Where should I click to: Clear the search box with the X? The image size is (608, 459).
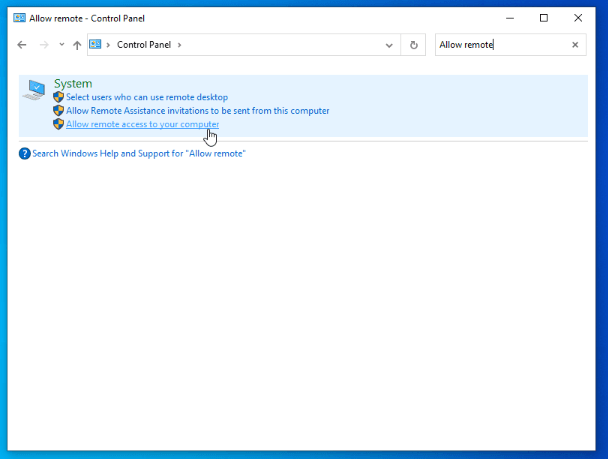[575, 45]
